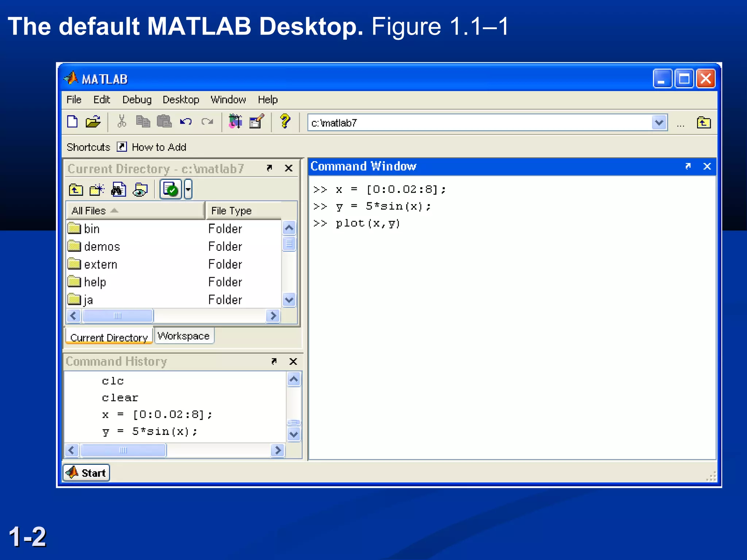Open the MATLAB Start button
This screenshot has height=560, width=747.
click(x=86, y=473)
